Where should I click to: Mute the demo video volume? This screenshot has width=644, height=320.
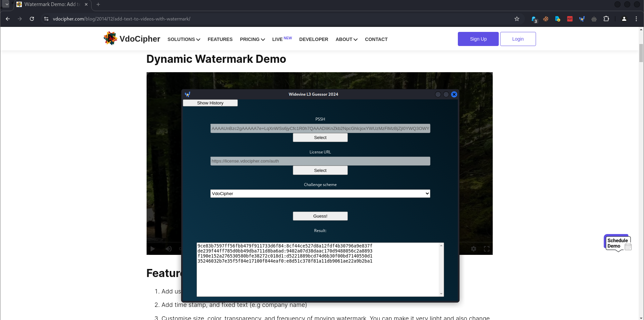[x=168, y=249]
